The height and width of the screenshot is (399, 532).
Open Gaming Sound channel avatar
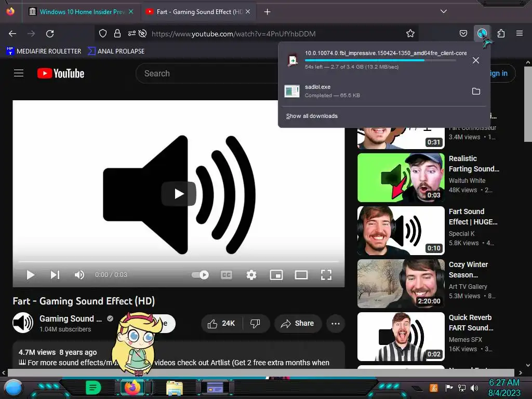[23, 323]
